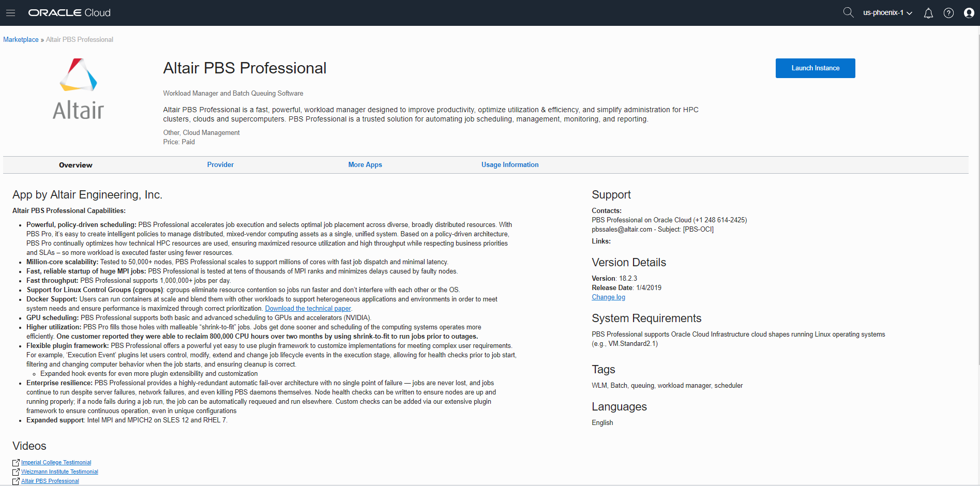The width and height of the screenshot is (980, 486).
Task: Switch to the More Apps tab
Action: 365,165
